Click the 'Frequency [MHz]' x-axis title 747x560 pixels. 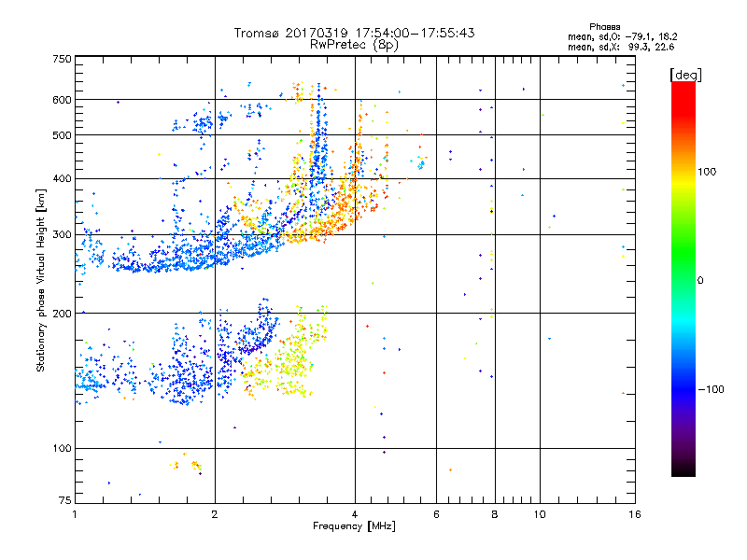[354, 526]
